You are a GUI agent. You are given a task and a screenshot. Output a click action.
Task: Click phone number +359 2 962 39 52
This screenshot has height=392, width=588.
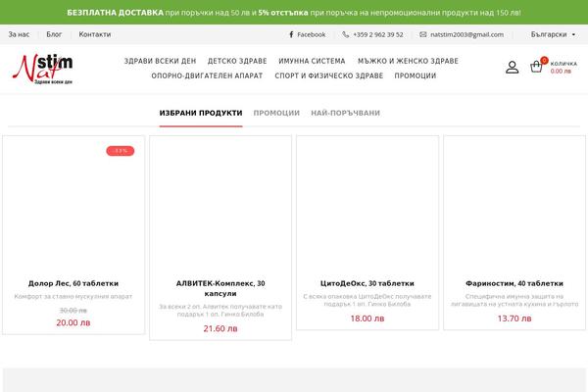[378, 34]
